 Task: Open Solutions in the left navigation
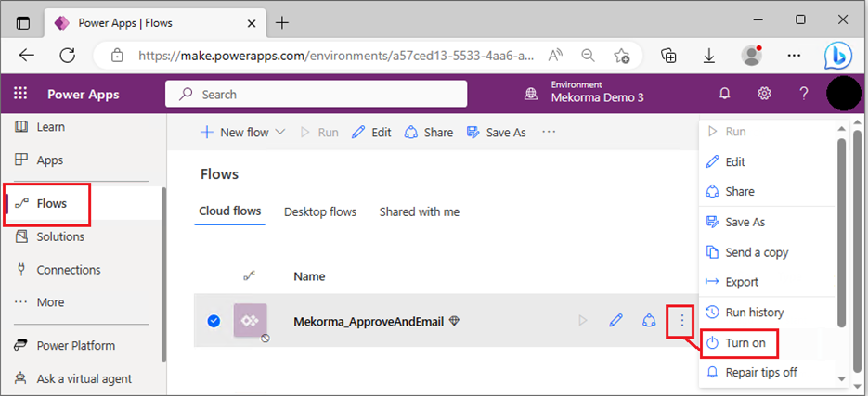pyautogui.click(x=60, y=236)
